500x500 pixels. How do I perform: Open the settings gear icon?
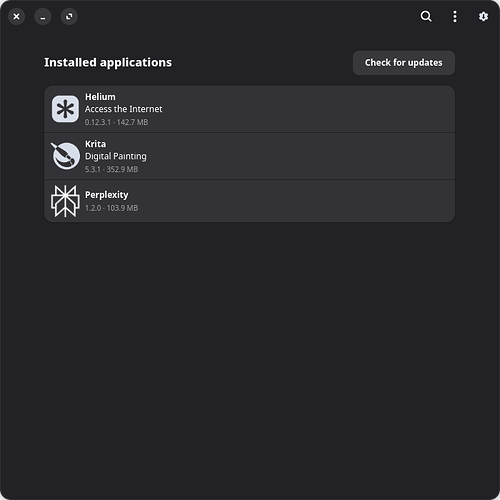[483, 16]
